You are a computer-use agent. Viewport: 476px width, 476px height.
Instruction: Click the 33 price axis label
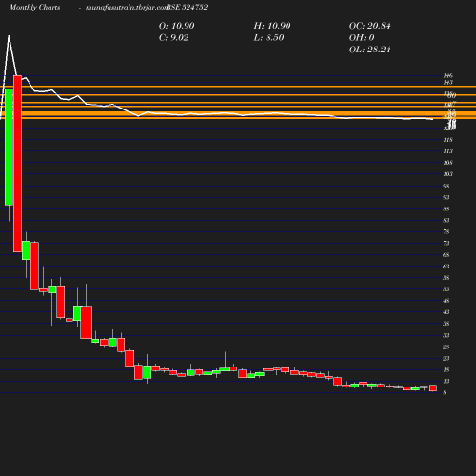[446, 335]
